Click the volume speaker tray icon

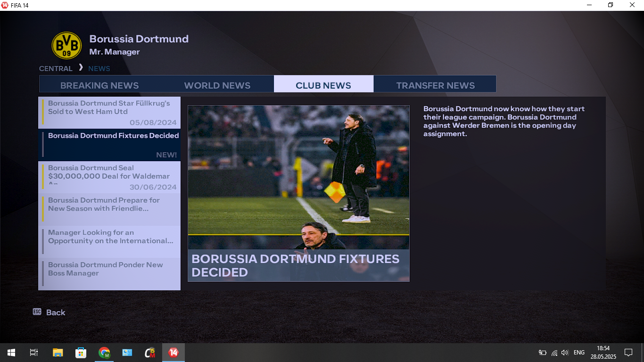coord(565,353)
